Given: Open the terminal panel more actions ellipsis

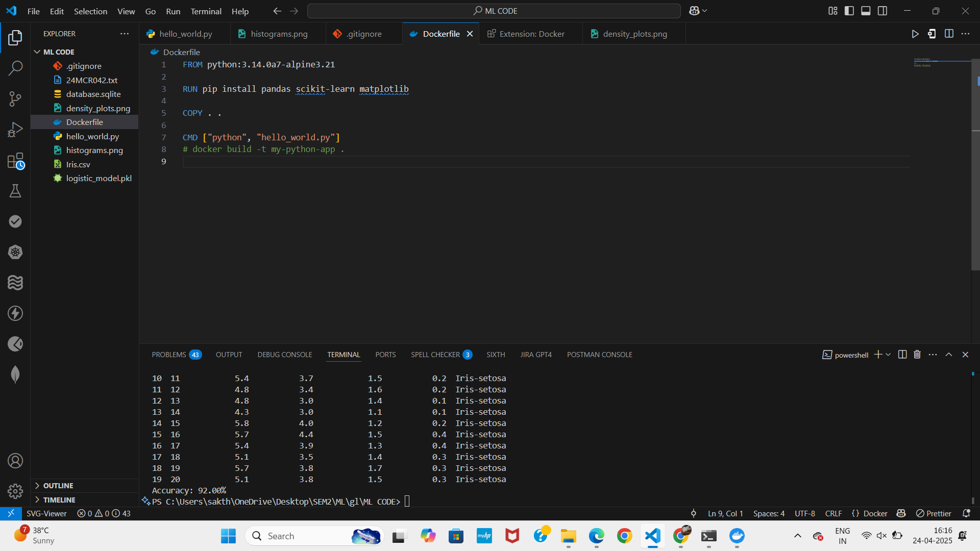Looking at the screenshot, I should tap(933, 355).
